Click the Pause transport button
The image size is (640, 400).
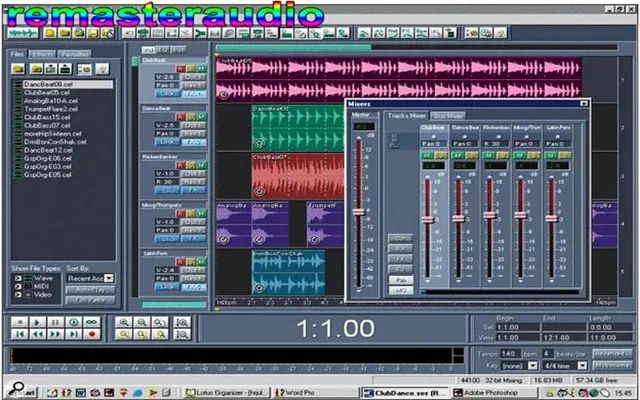[x=56, y=322]
